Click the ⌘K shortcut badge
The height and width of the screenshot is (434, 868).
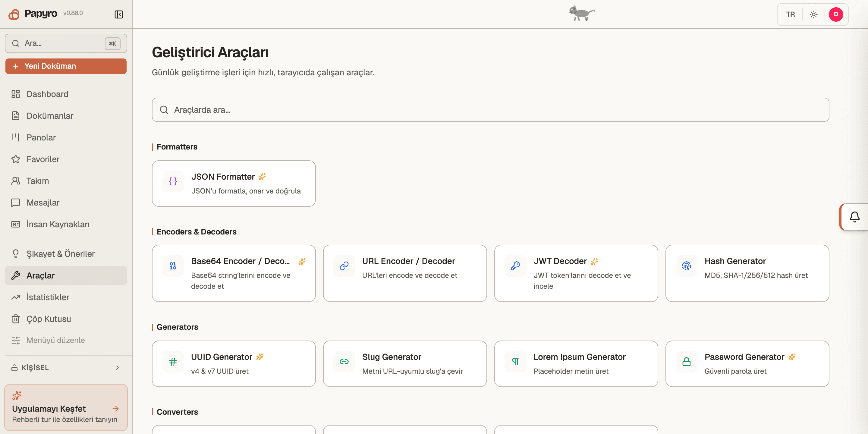point(112,43)
